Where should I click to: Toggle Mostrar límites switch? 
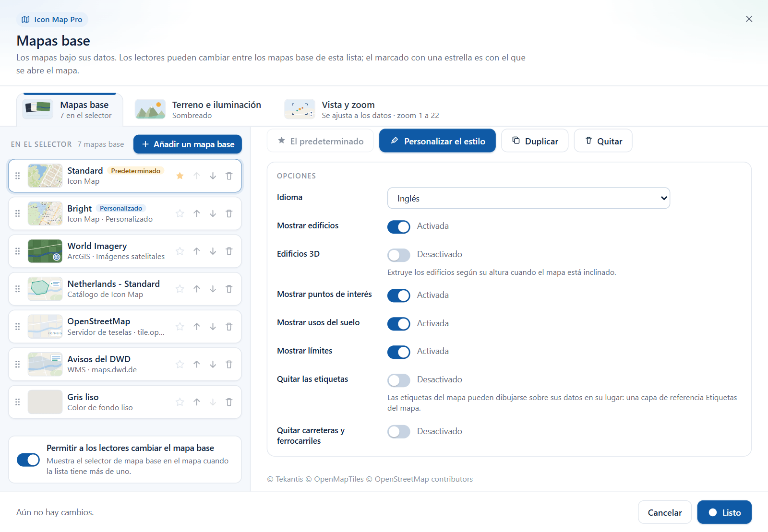399,352
